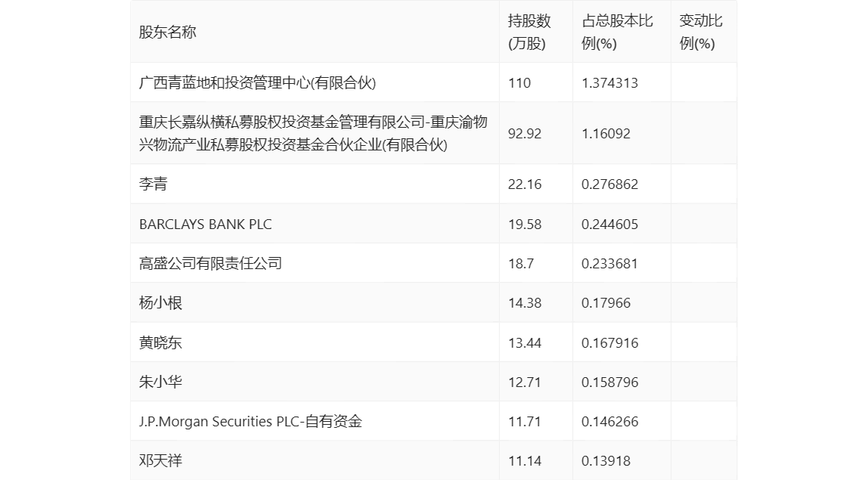
Task: Click the 18.7 holdings cell
Action: [521, 263]
